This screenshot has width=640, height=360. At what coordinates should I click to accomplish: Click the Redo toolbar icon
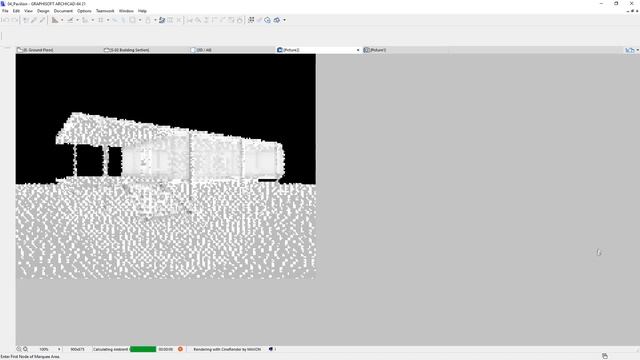14,20
